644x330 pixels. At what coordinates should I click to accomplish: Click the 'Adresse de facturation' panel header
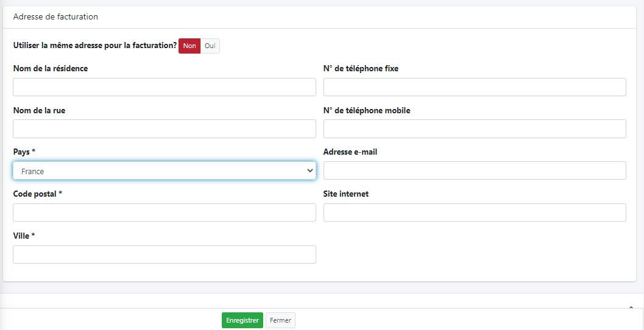coord(55,17)
